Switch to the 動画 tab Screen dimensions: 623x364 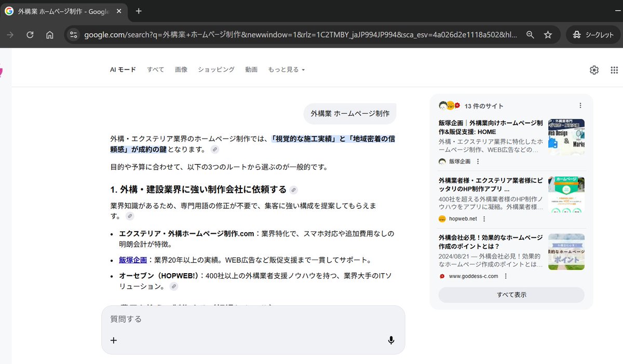[251, 70]
